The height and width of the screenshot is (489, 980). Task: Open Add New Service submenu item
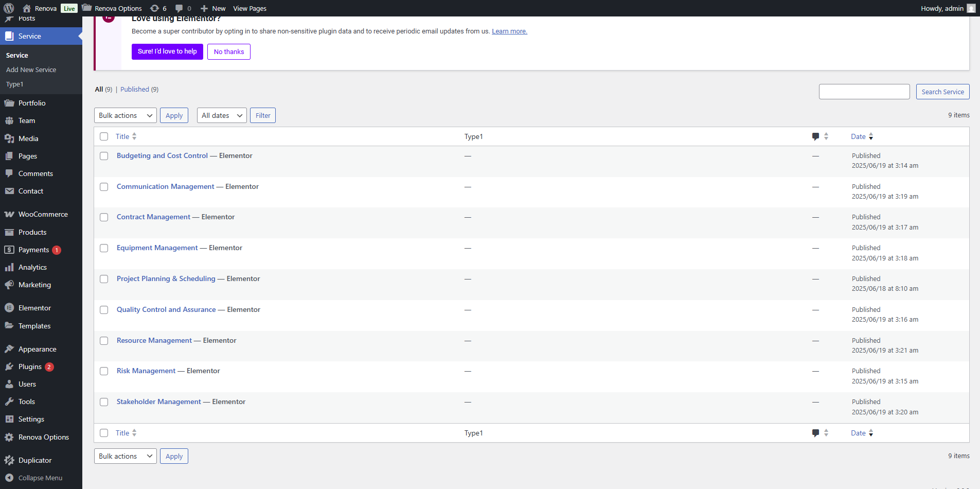tap(31, 69)
